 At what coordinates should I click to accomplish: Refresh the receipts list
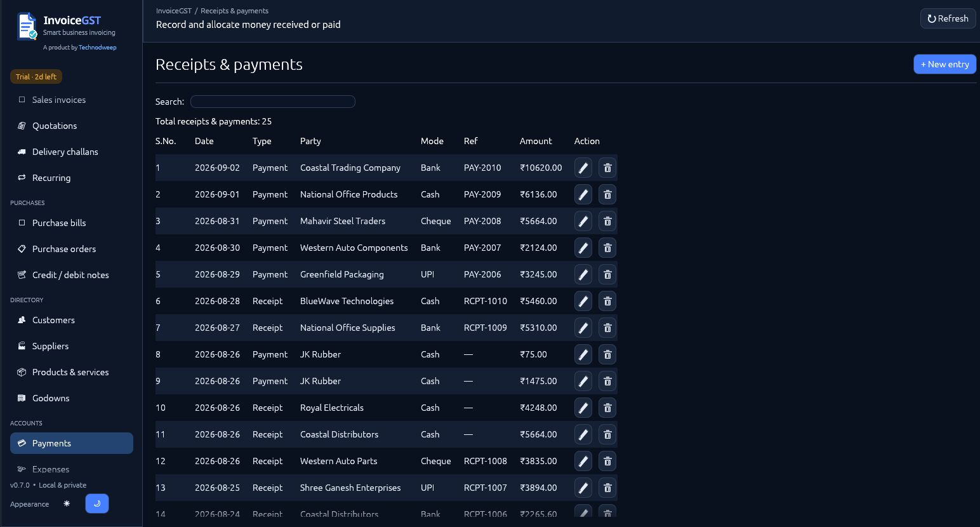[x=948, y=18]
